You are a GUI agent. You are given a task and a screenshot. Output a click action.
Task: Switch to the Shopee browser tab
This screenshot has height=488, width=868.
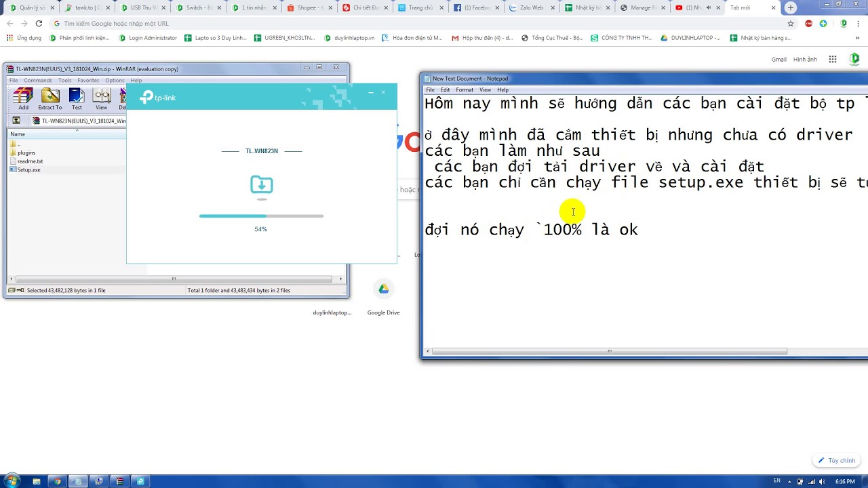point(309,7)
